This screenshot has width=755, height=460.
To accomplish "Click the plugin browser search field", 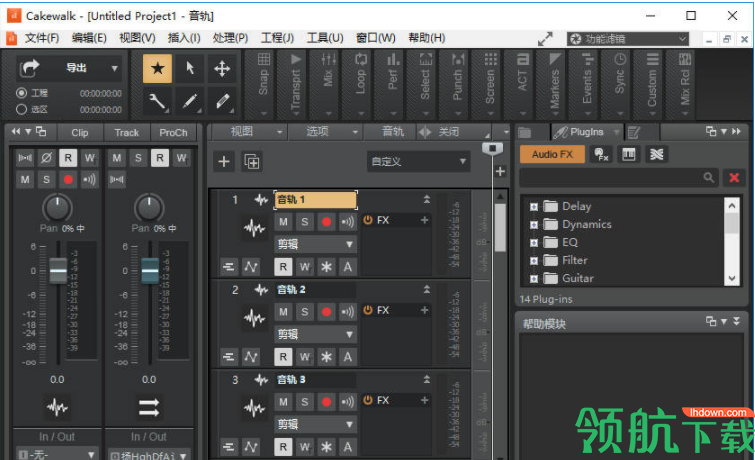I will coord(619,178).
